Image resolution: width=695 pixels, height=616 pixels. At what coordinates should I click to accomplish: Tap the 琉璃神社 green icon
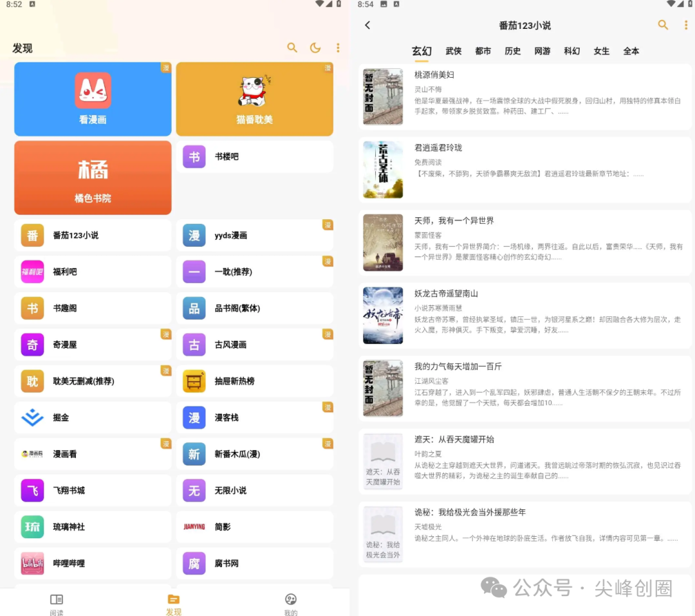click(32, 527)
